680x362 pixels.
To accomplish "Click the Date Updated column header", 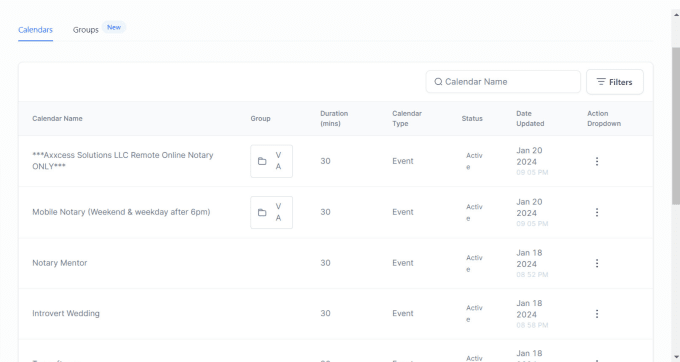I will [530, 118].
